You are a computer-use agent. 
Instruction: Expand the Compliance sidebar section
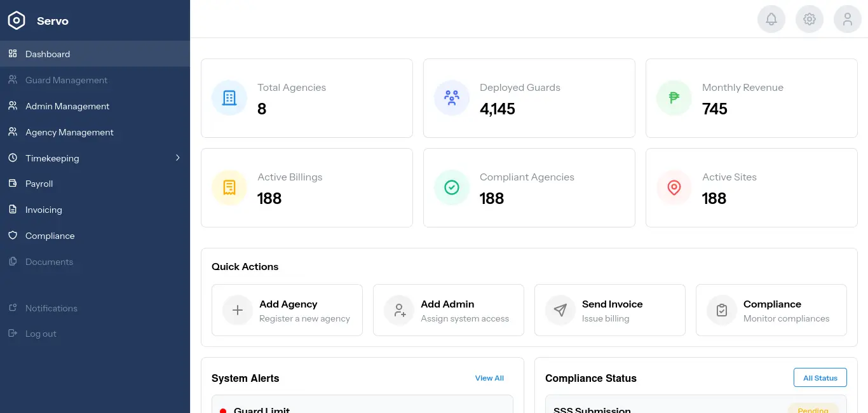(x=48, y=235)
